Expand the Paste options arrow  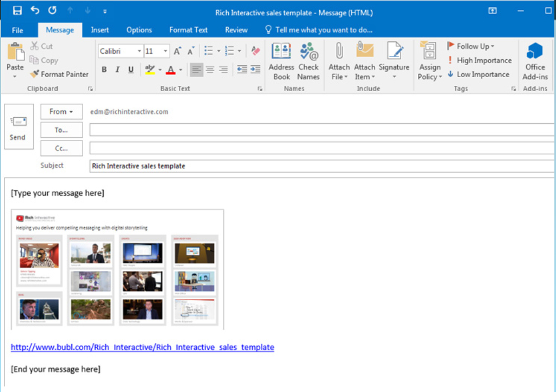point(15,77)
